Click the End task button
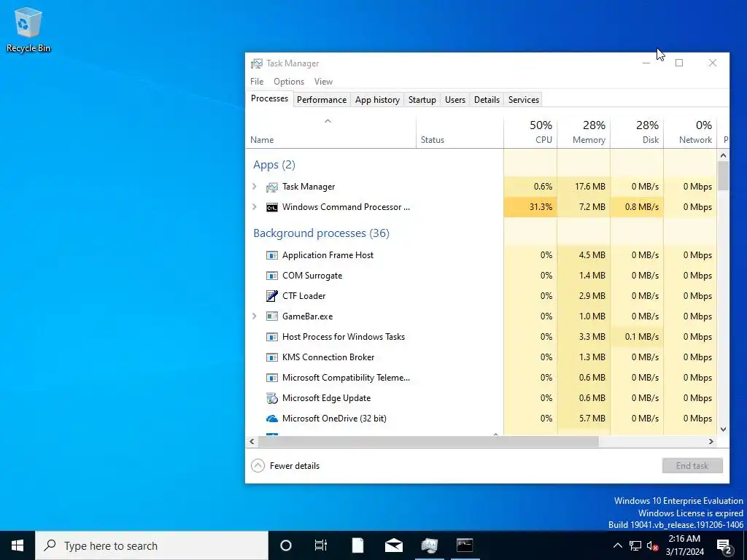Image resolution: width=747 pixels, height=560 pixels. point(692,466)
